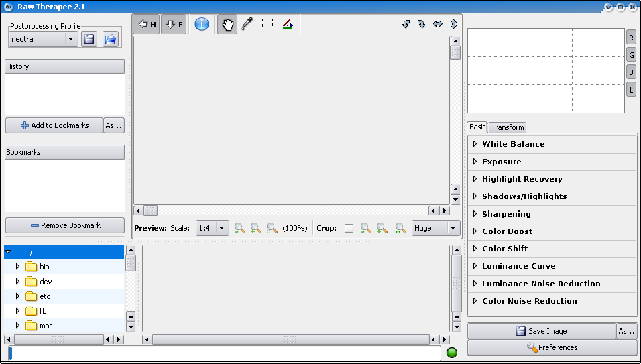Viewport: 641px width, 364px height.
Task: Expand the dev folder
Action: (x=17, y=282)
